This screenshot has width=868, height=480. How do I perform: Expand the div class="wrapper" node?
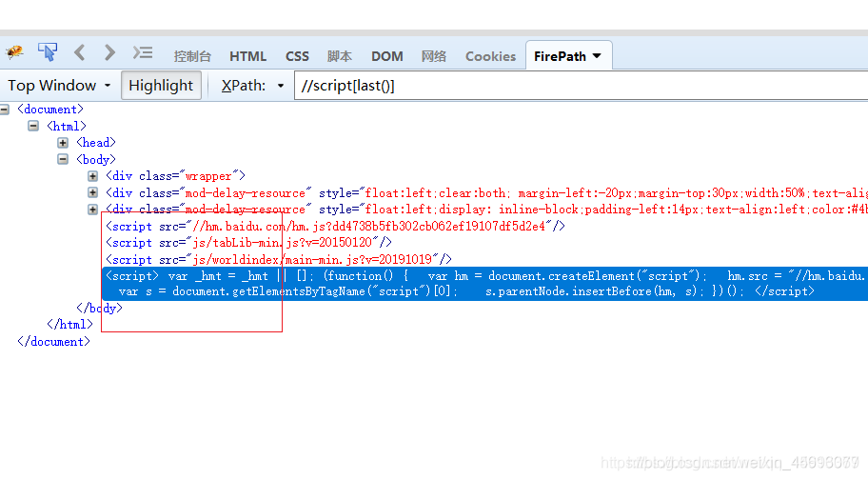(93, 176)
